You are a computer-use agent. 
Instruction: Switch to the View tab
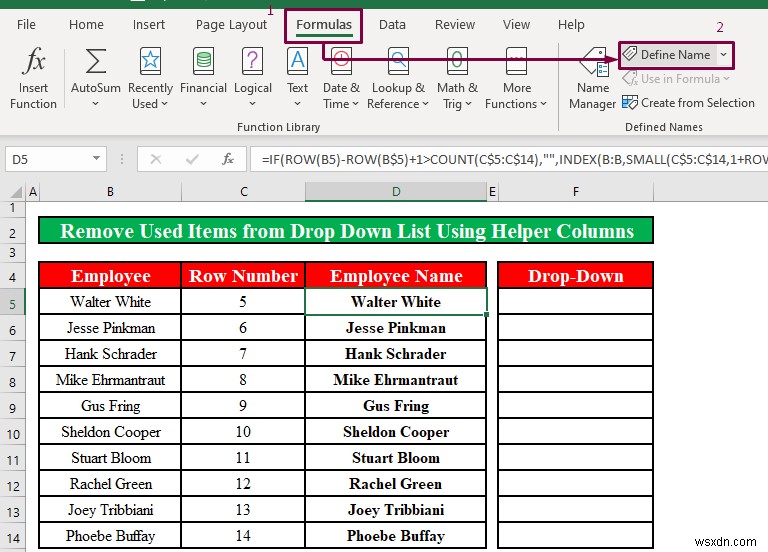pyautogui.click(x=516, y=24)
